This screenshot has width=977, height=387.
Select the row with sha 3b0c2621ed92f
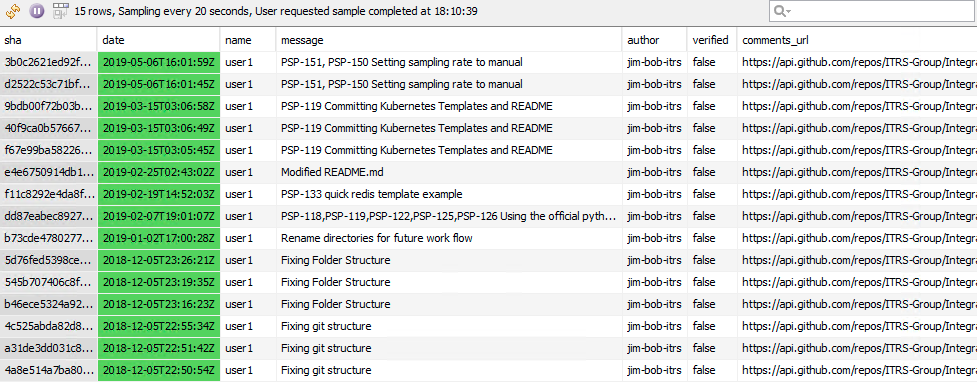(x=488, y=62)
